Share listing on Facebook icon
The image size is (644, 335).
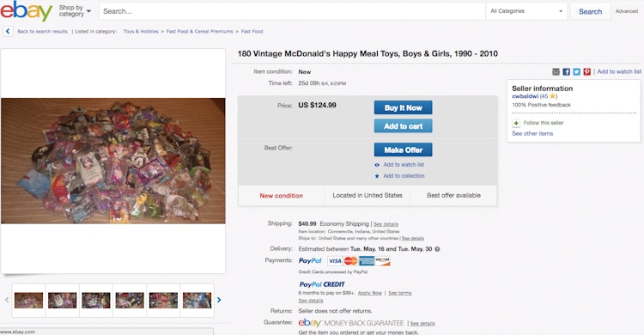566,72
